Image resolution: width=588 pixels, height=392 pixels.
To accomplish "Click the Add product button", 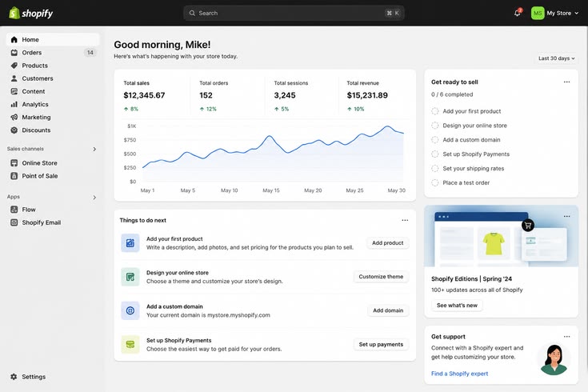I will click(388, 242).
